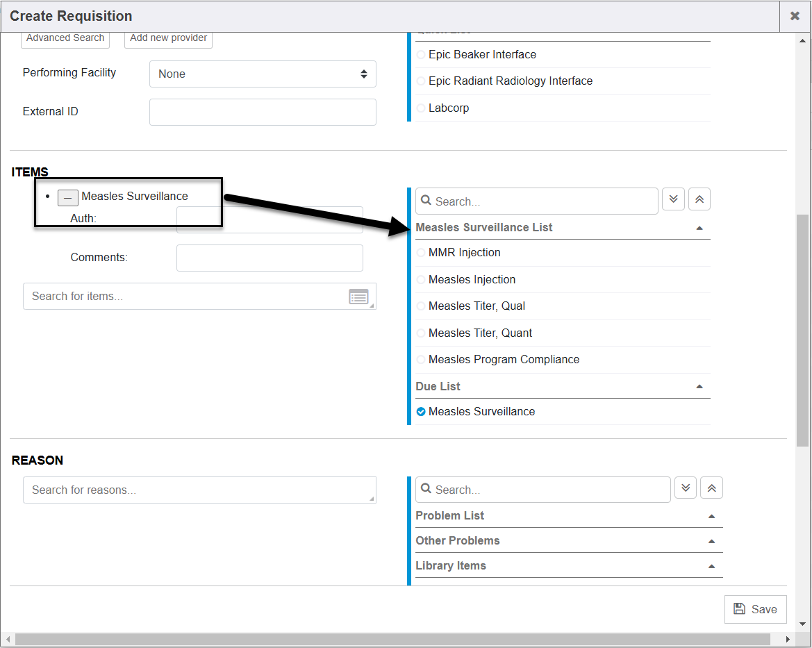Click Add new provider button

pyautogui.click(x=168, y=38)
